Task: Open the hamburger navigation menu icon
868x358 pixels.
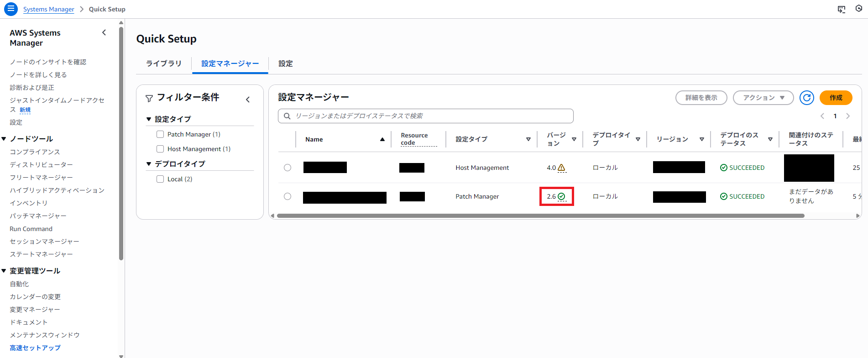Action: click(11, 9)
